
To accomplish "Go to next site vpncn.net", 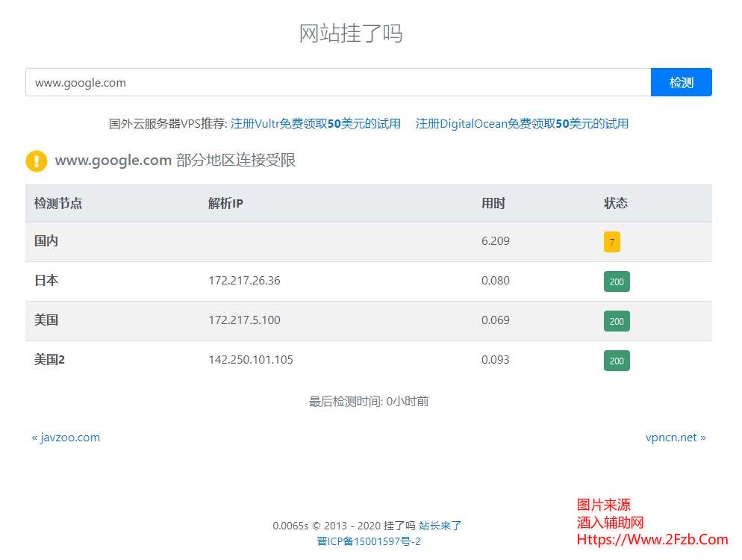I will [x=676, y=438].
